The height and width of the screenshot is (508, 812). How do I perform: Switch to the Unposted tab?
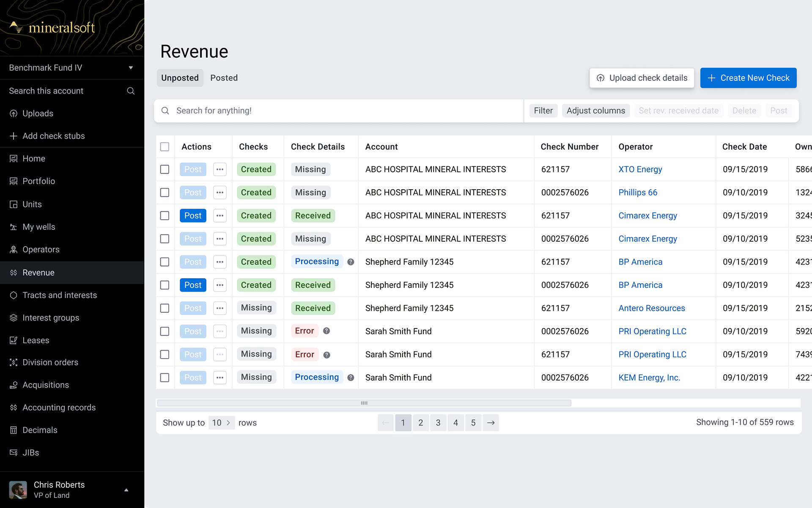(180, 78)
